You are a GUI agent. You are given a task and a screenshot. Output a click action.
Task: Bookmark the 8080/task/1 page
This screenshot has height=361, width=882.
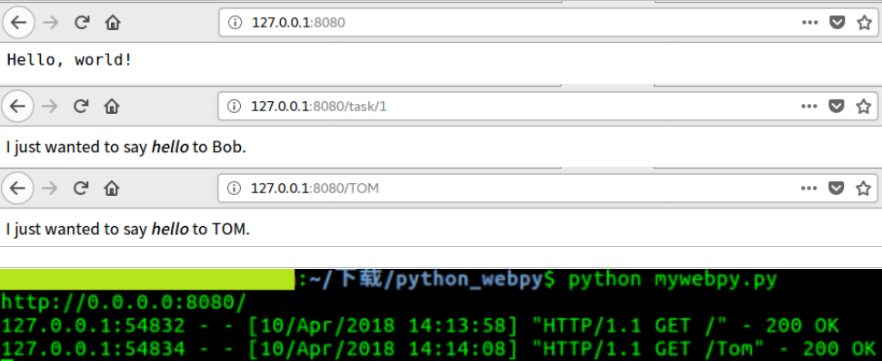[864, 106]
